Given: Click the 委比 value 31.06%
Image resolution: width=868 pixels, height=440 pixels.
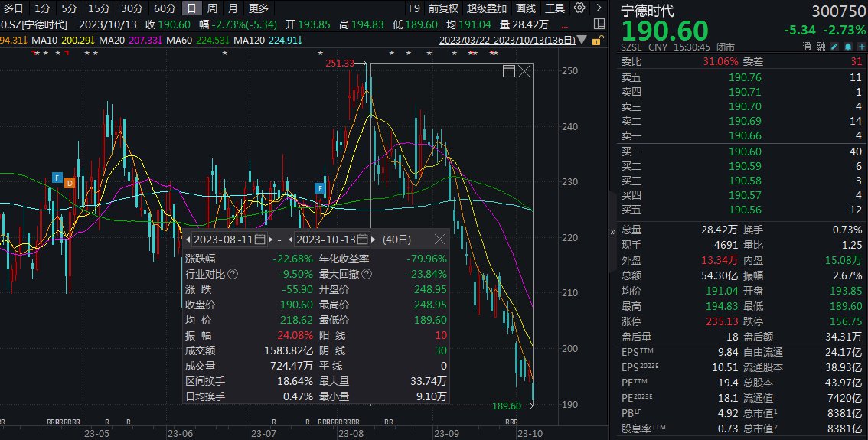Looking at the screenshot, I should click(720, 61).
